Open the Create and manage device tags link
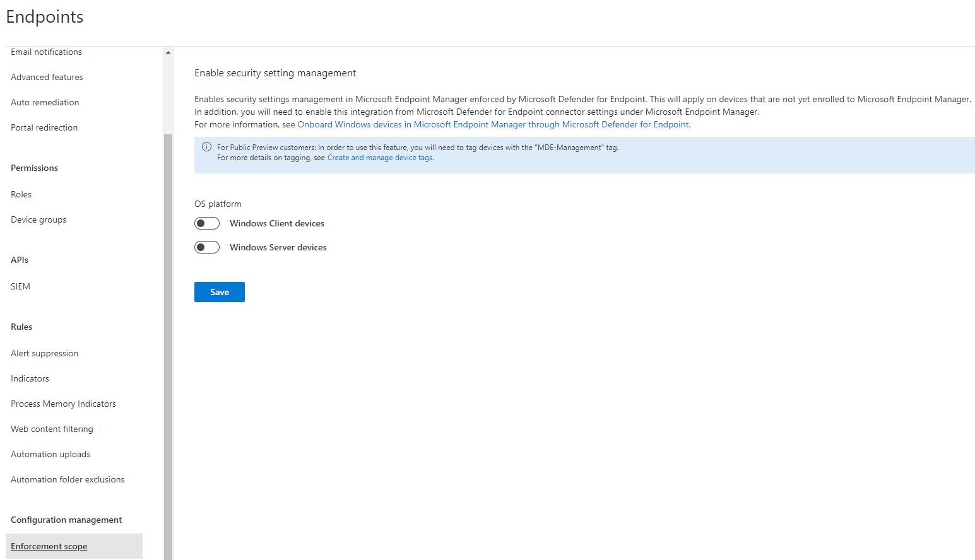Screen dimensions: 975x560 click(379, 157)
